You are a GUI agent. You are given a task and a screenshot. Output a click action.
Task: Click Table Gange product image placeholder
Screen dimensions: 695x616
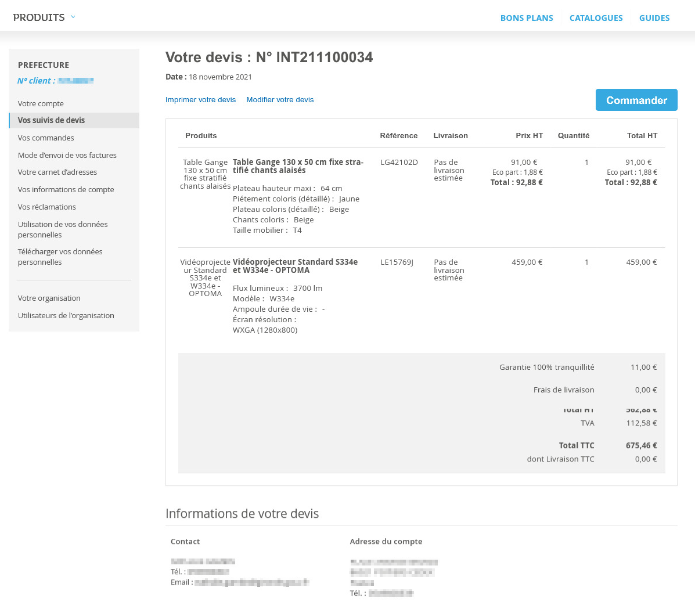(205, 174)
